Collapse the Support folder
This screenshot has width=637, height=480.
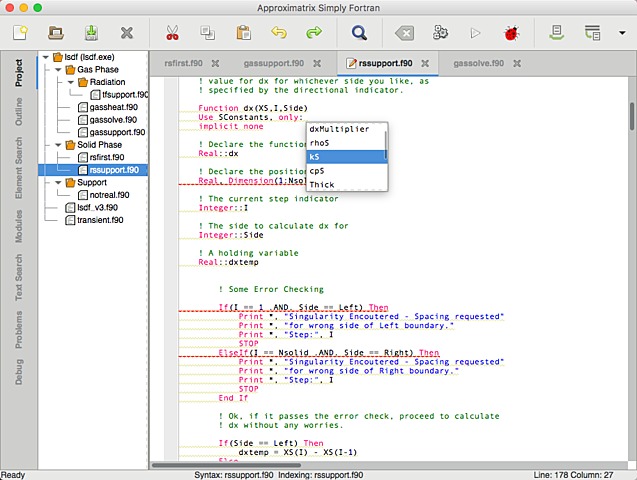click(58, 183)
